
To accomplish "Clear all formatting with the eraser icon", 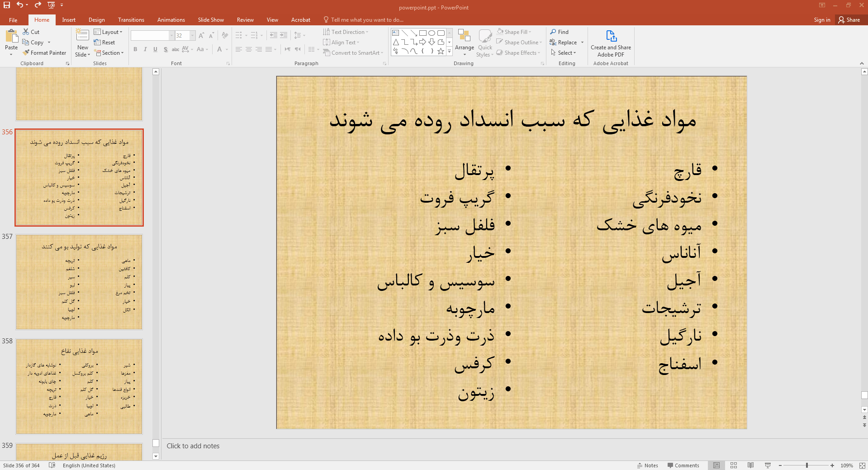I will [225, 35].
